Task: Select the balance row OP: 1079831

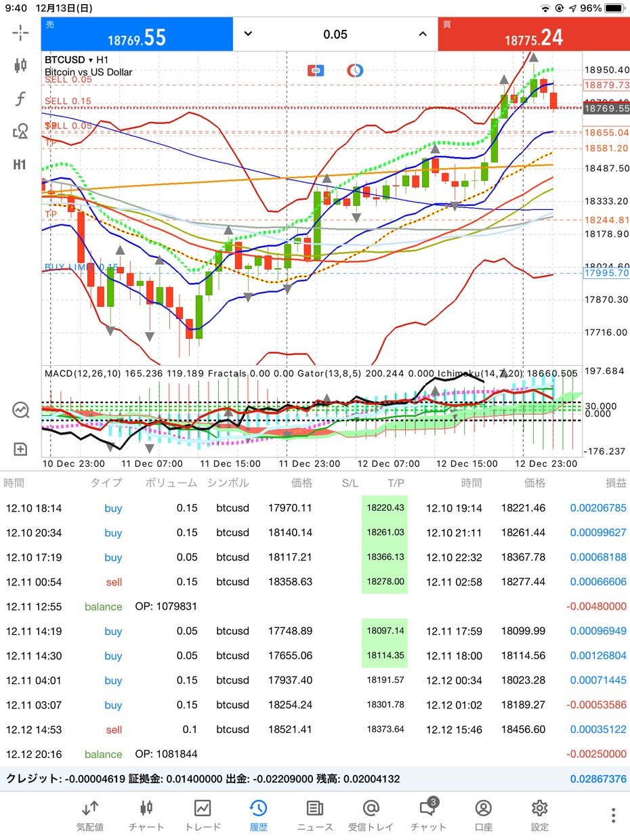Action: point(315,606)
